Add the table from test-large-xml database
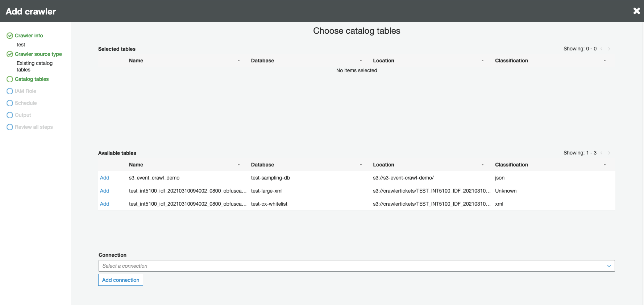 [x=104, y=191]
